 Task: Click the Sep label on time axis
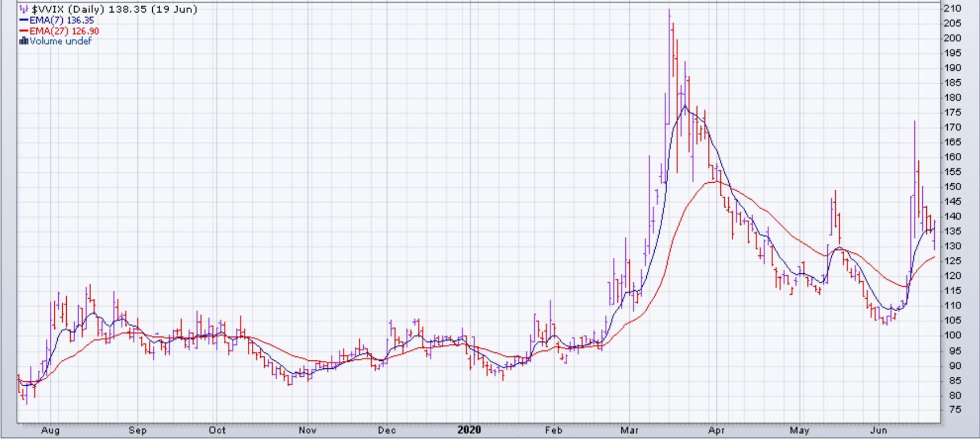coord(137,431)
